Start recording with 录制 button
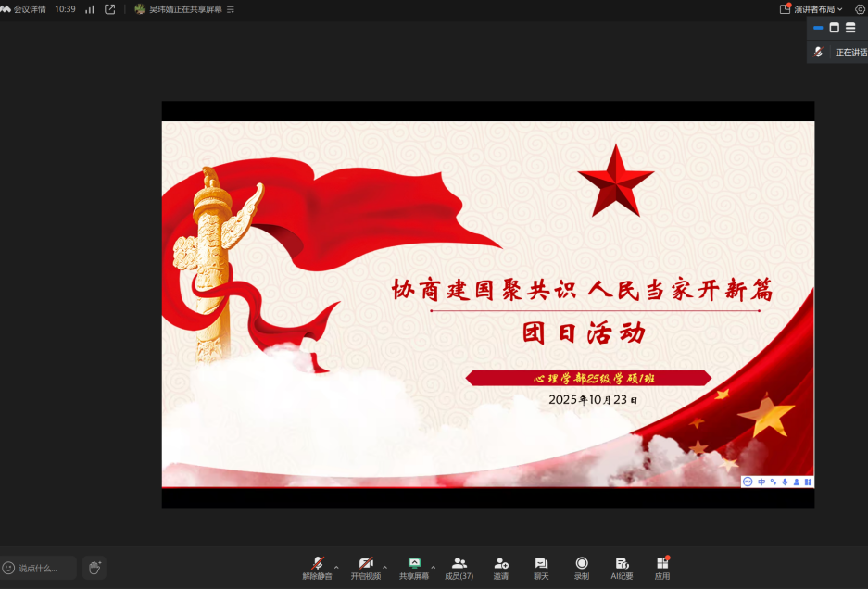 pos(582,566)
